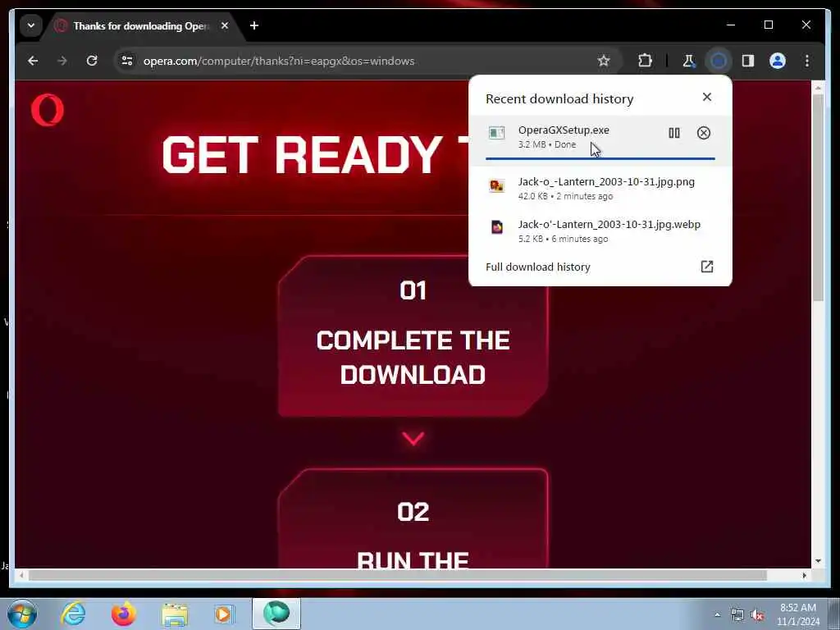Bookmark this page with the star icon
Image resolution: width=840 pixels, height=630 pixels.
tap(604, 61)
